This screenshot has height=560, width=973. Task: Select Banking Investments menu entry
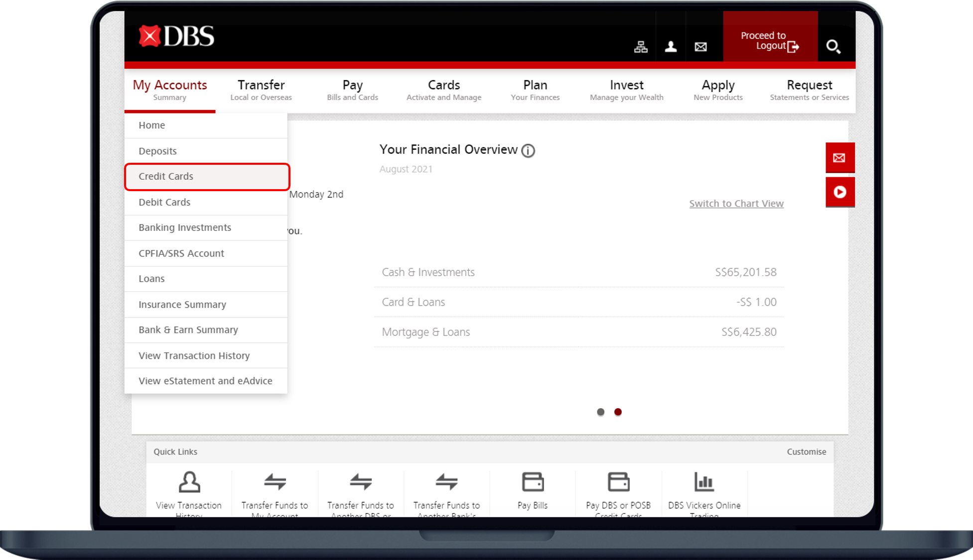coord(206,227)
